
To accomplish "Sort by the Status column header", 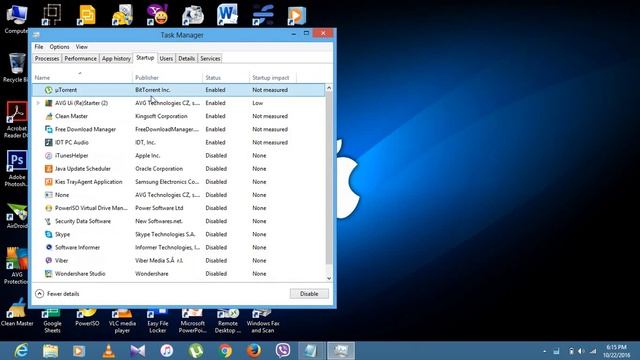I will (226, 78).
